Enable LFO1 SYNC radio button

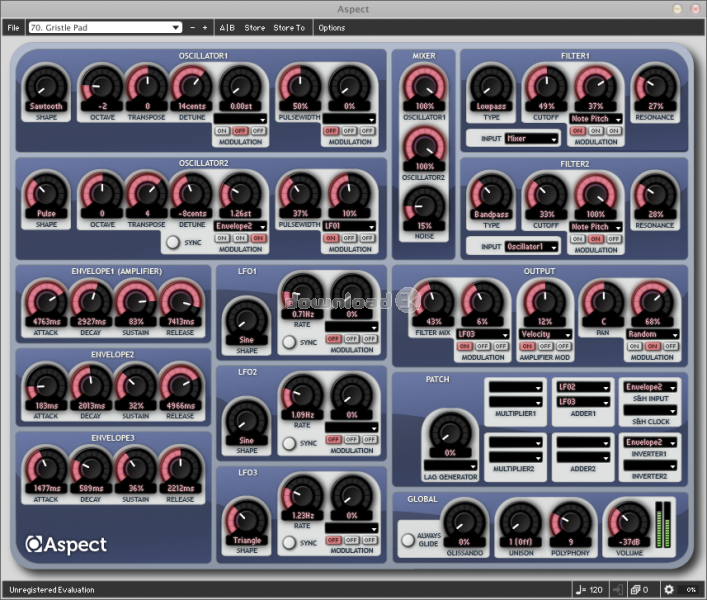289,343
